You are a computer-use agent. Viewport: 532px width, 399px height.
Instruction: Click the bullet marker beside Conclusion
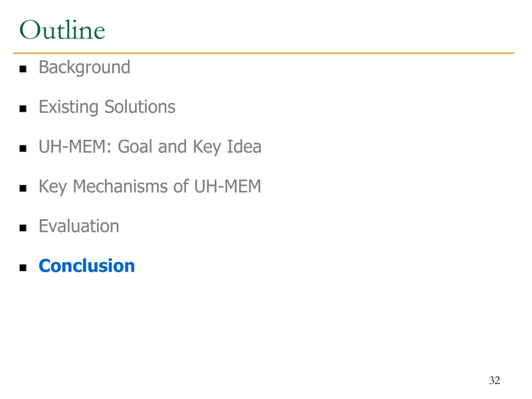(x=23, y=268)
